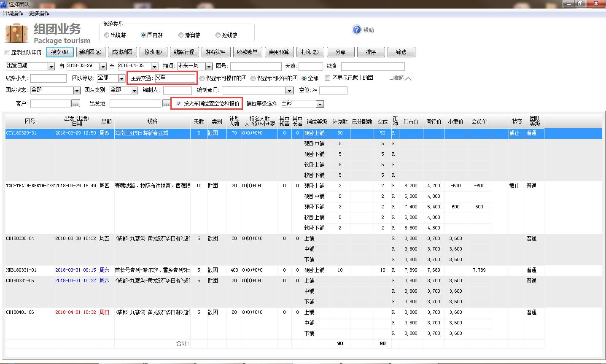Sort by 线路 column header
The height and width of the screenshot is (364, 606).
coord(152,121)
